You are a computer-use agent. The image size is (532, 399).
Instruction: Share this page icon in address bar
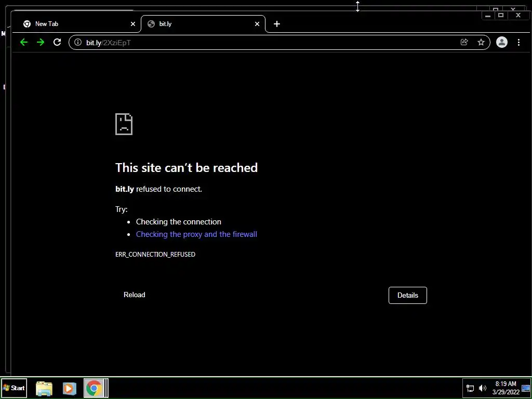tap(464, 43)
